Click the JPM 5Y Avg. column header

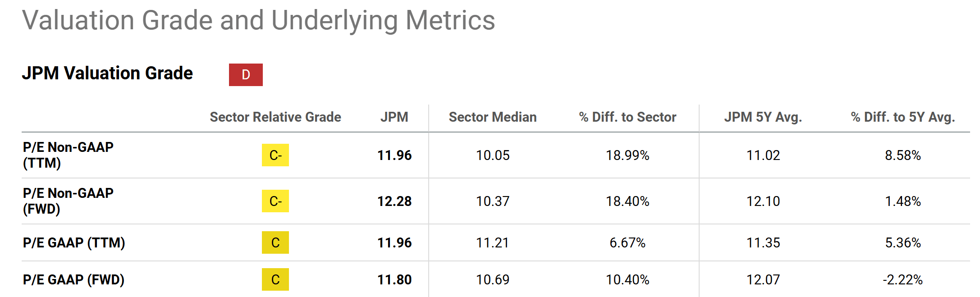(763, 117)
